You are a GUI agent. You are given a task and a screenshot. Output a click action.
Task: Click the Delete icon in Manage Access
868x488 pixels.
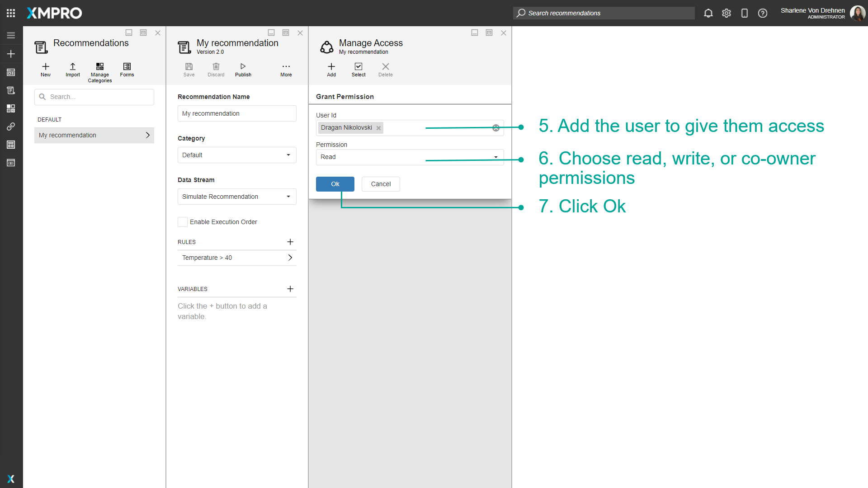pos(385,69)
